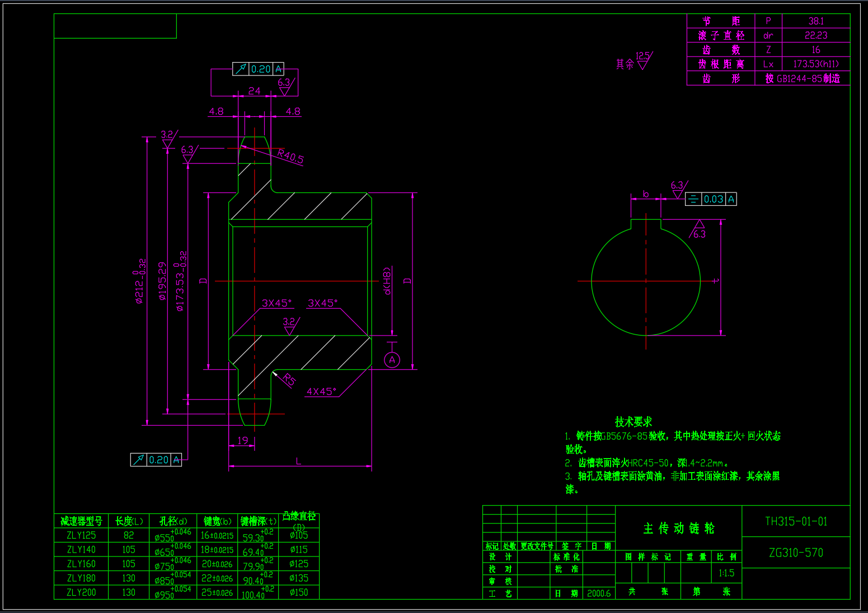Click keyway depth 100.40 cell
This screenshot has width=868, height=613.
click(258, 592)
